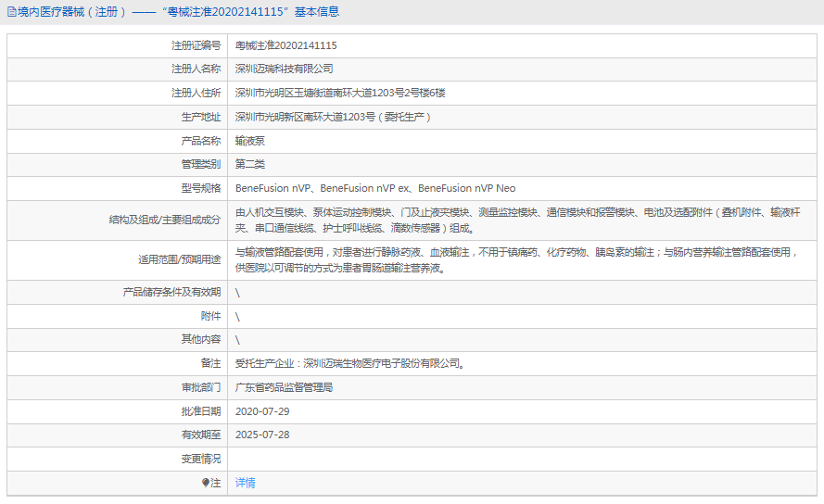Click the 生产地址 label
The width and height of the screenshot is (824, 504).
(201, 117)
